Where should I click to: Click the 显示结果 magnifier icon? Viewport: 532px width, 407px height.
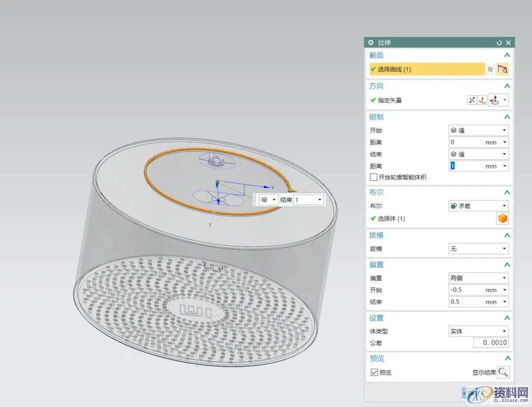[x=503, y=373]
